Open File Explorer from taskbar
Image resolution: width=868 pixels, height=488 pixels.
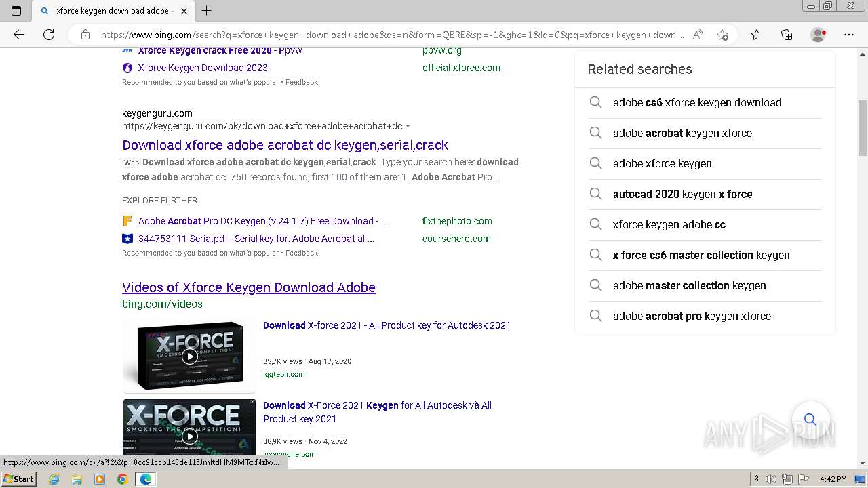pos(77,479)
